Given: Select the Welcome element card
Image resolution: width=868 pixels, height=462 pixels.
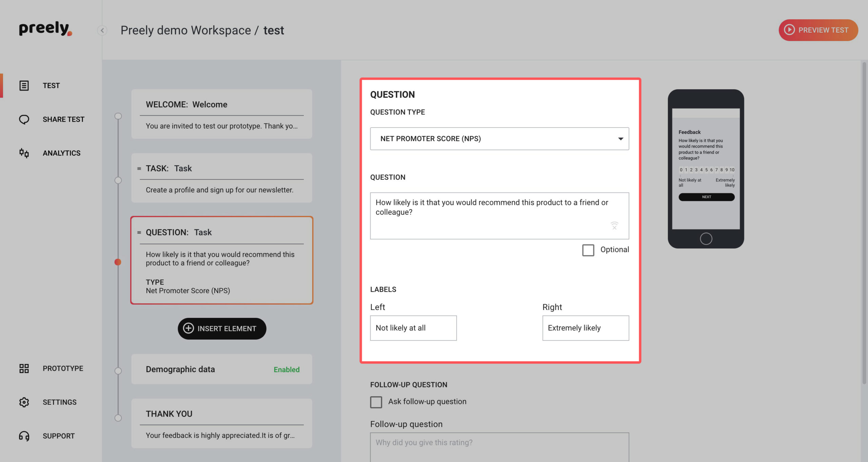Looking at the screenshot, I should [x=222, y=114].
